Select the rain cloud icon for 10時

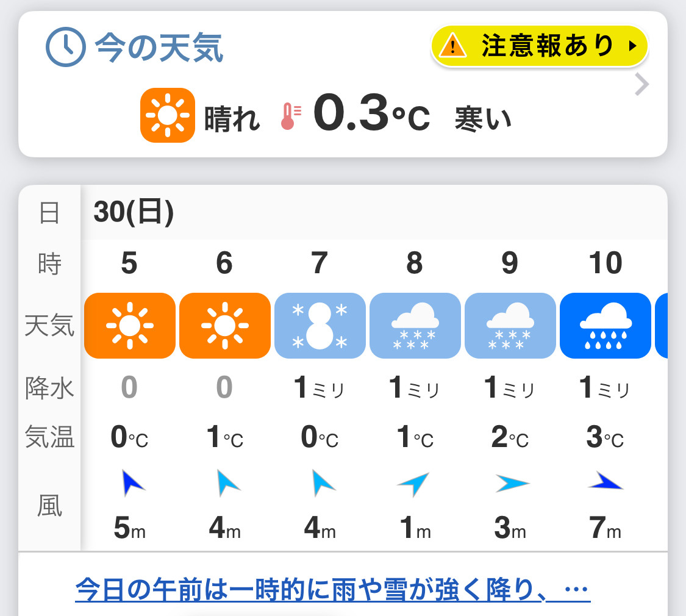click(x=606, y=326)
